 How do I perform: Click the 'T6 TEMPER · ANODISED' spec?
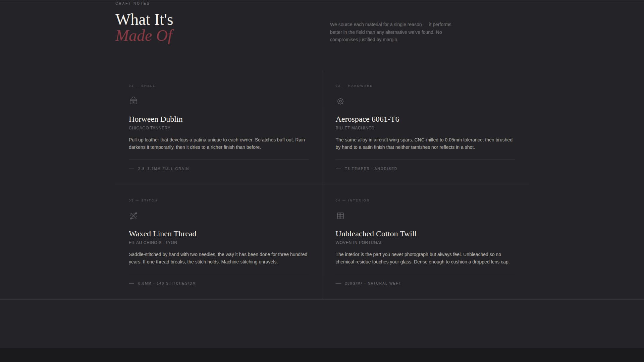(x=371, y=169)
